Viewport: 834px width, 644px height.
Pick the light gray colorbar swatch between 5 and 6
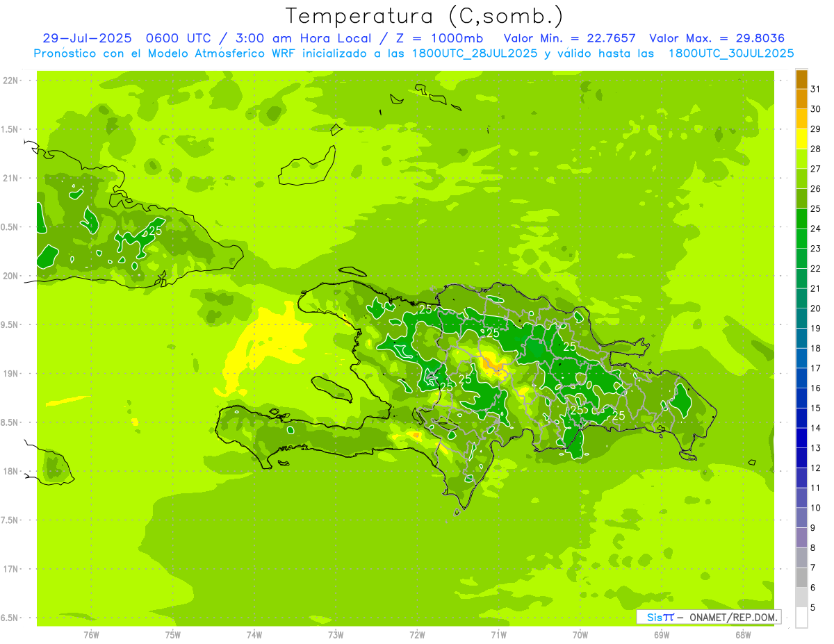point(801,598)
